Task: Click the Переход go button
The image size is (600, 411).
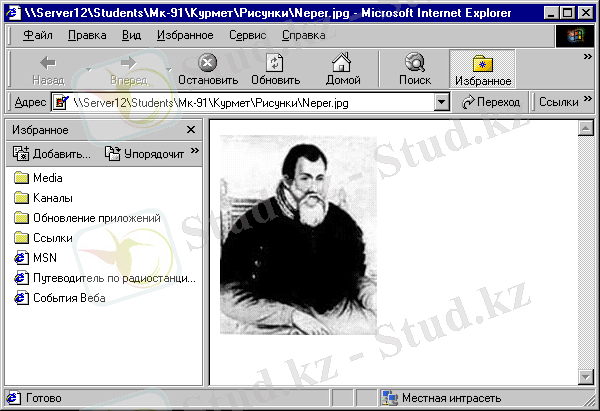Action: click(491, 102)
